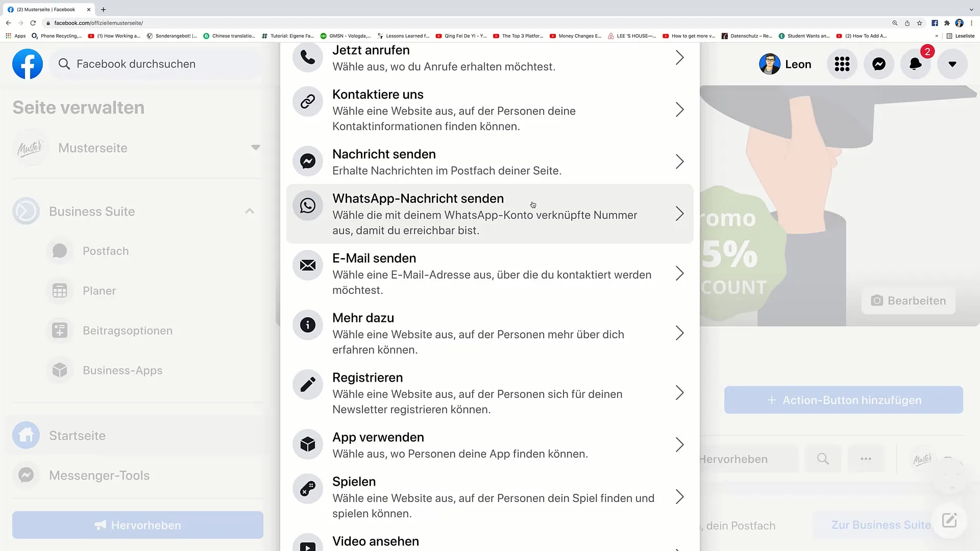This screenshot has width=980, height=551.
Task: Open Messenger from the top header
Action: click(879, 64)
